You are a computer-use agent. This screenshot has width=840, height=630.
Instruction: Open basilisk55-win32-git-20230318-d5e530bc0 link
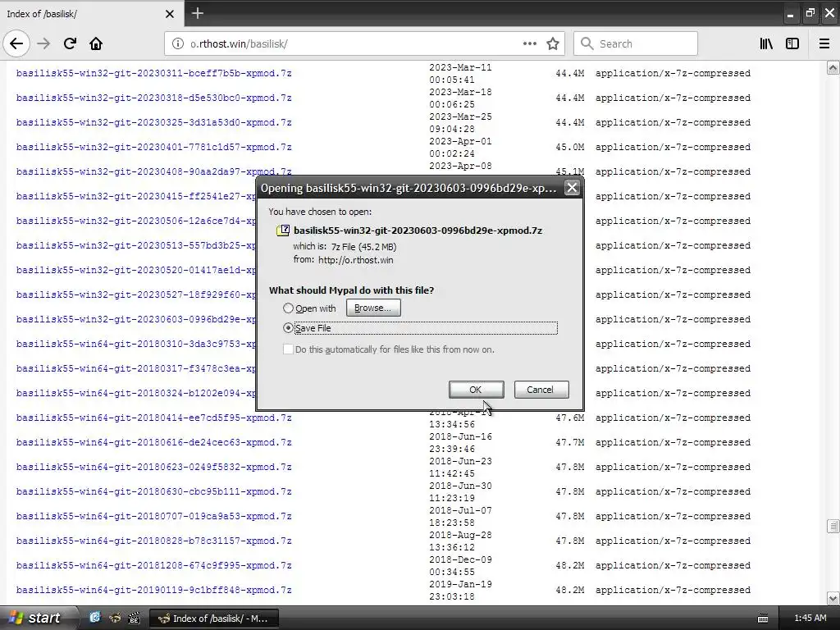153,98
